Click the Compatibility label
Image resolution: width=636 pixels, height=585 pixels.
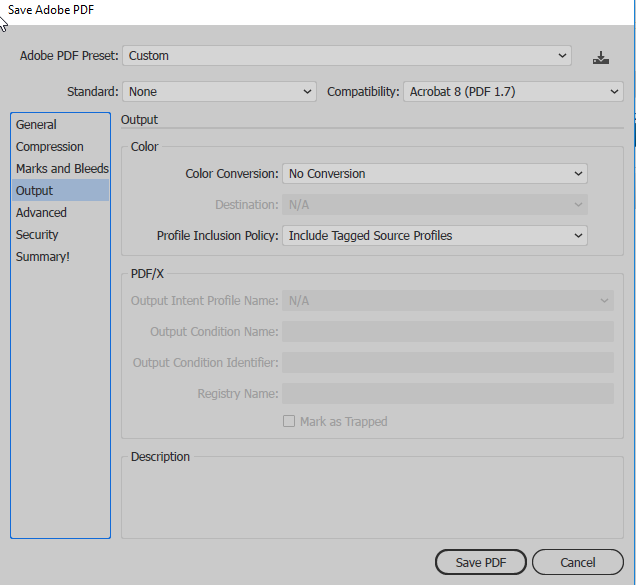pyautogui.click(x=363, y=92)
